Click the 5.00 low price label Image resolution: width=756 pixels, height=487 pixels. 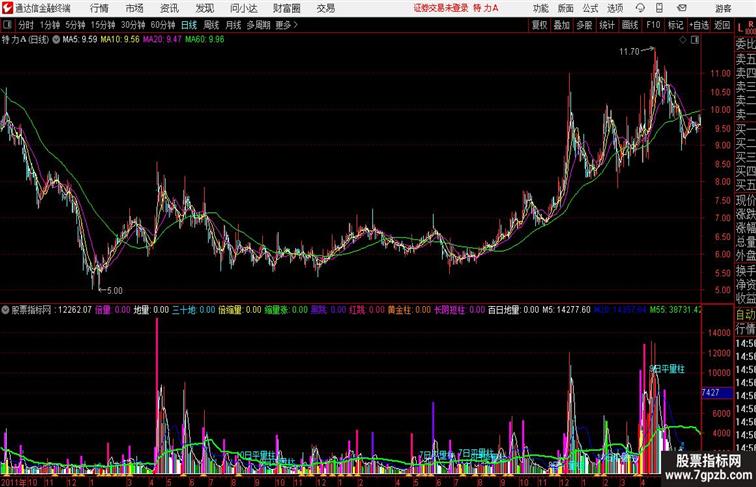pyautogui.click(x=115, y=291)
